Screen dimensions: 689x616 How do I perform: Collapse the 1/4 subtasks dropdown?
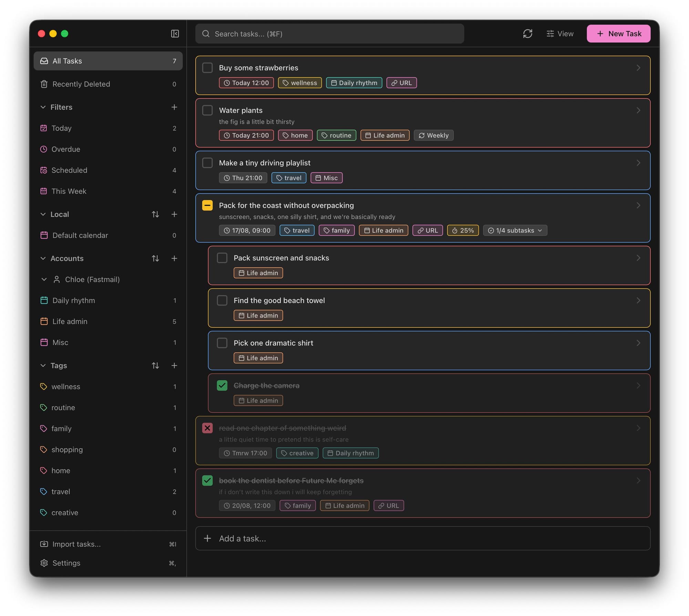point(515,230)
